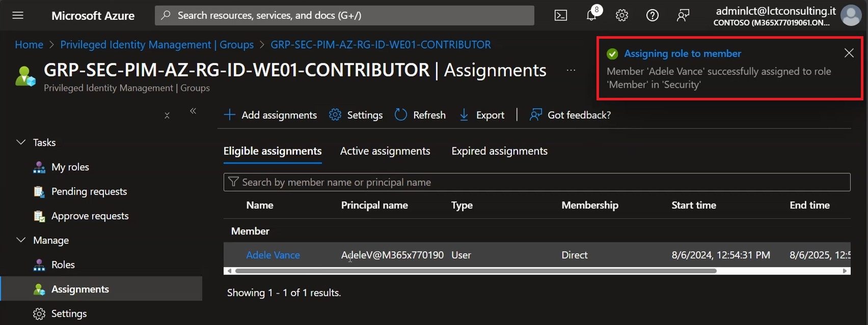The width and height of the screenshot is (868, 325).
Task: Open the notifications bell
Action: (591, 15)
